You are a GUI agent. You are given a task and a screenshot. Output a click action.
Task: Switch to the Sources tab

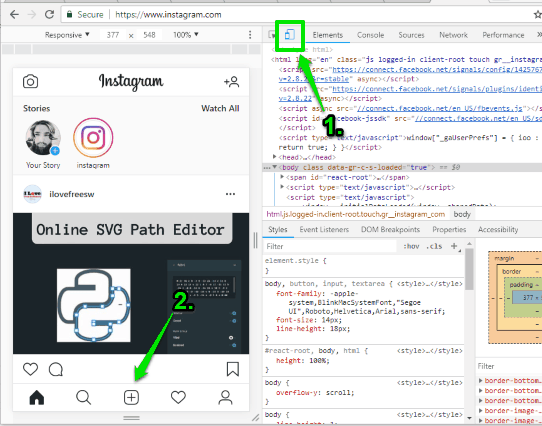pyautogui.click(x=411, y=35)
